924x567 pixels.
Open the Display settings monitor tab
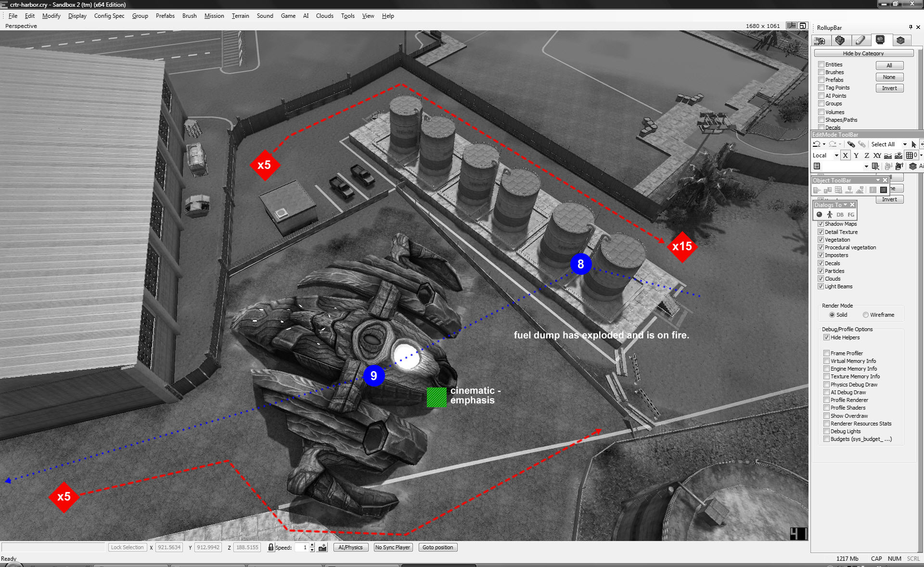coord(880,40)
